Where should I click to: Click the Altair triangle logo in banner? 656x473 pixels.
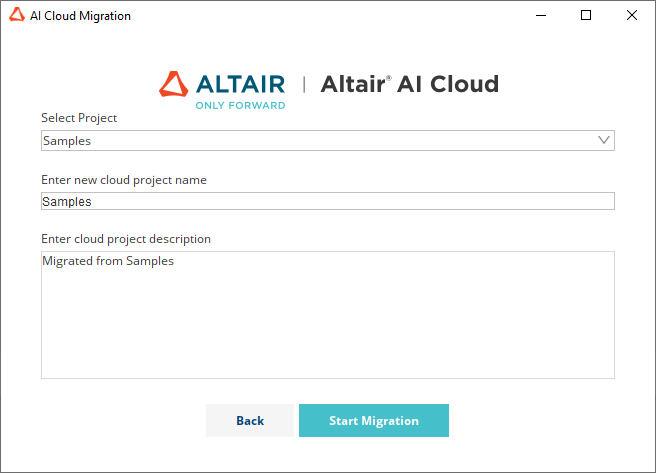pyautogui.click(x=174, y=84)
